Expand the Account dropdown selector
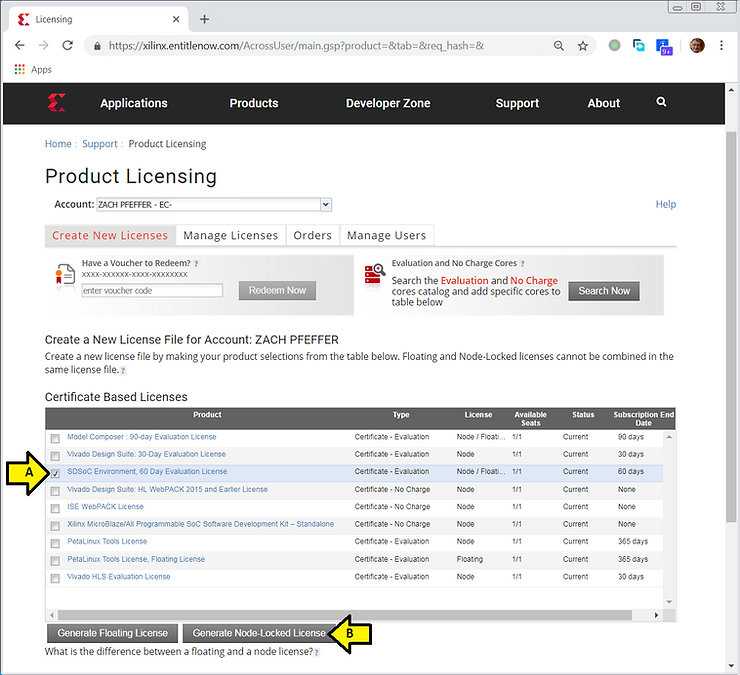The image size is (740, 675). (325, 204)
